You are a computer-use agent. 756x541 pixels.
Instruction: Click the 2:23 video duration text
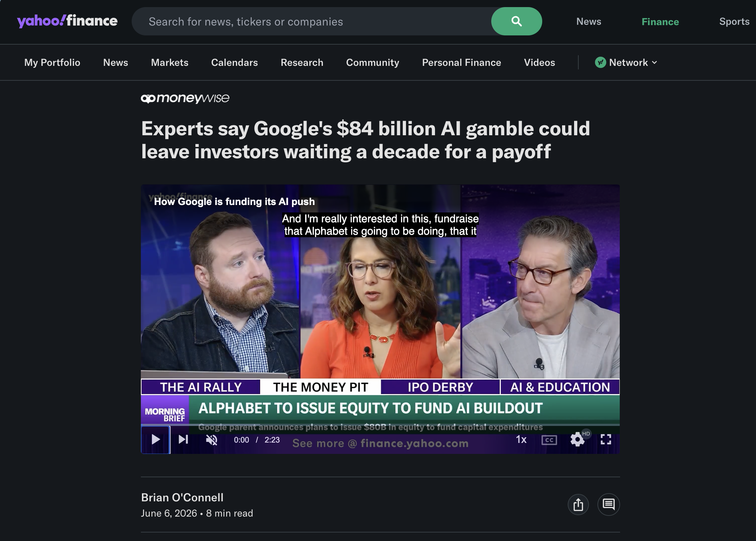tap(272, 440)
